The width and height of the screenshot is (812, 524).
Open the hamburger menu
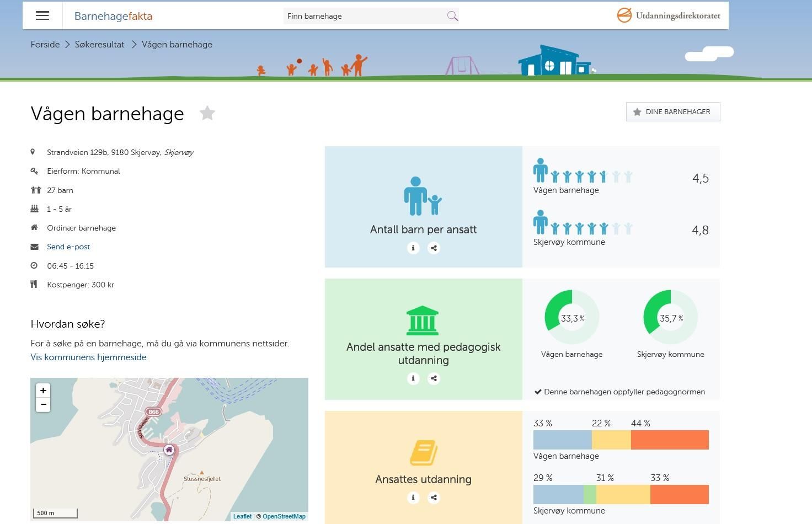click(x=42, y=15)
